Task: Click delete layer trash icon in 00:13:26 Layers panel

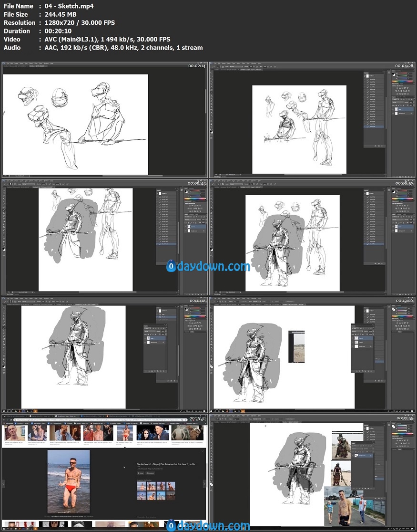Action: 371,371
